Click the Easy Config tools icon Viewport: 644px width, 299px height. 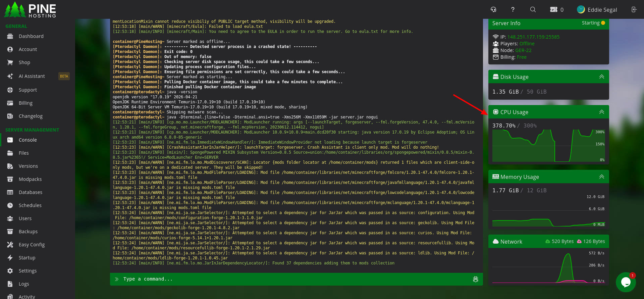[10, 245]
